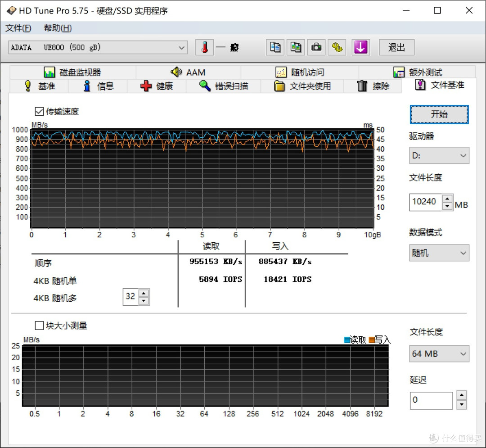Increase queue depth 32 with the up arrow

pos(144,293)
